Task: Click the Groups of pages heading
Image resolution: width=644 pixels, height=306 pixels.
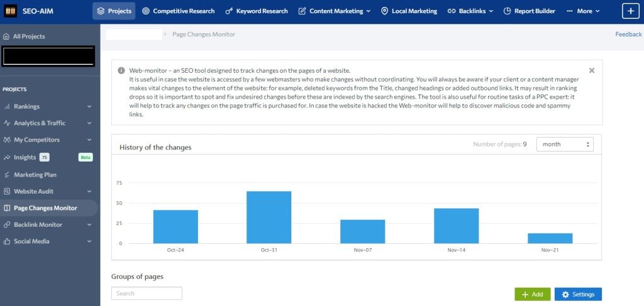Action: click(137, 276)
